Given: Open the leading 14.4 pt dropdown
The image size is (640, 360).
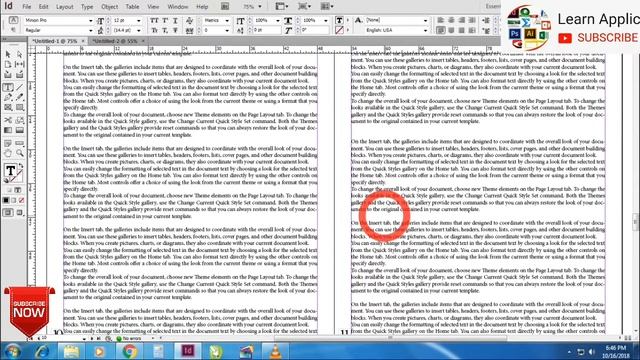Looking at the screenshot, I should 138,31.
